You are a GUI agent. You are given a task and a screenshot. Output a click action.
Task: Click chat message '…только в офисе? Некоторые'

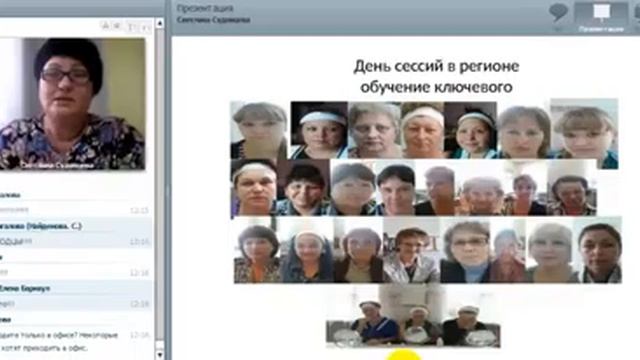59,335
